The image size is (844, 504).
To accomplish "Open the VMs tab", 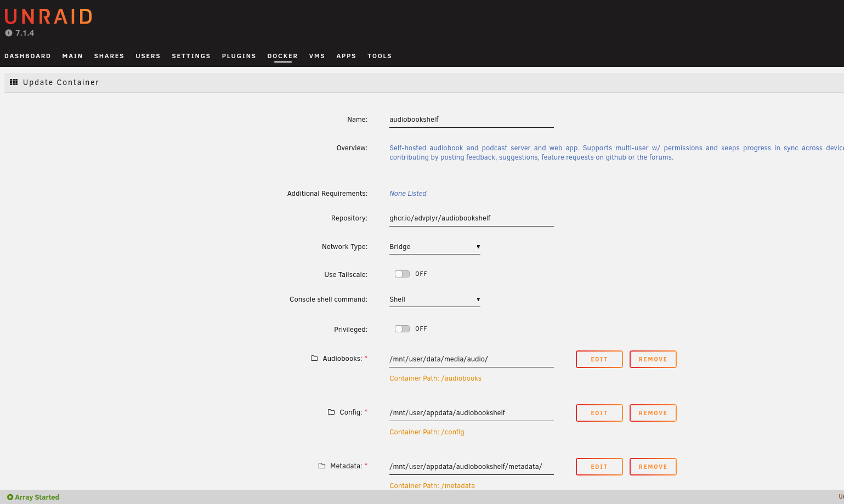I will pyautogui.click(x=317, y=56).
